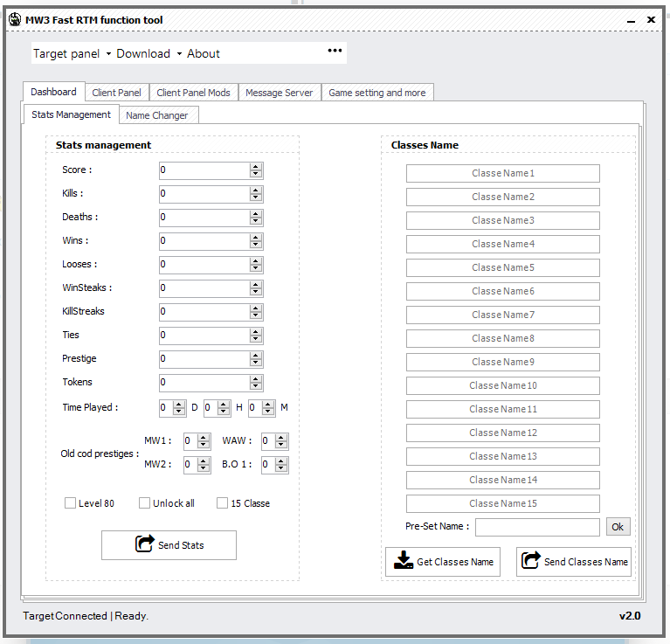
Task: Go to the Message Server tab
Action: tap(279, 93)
